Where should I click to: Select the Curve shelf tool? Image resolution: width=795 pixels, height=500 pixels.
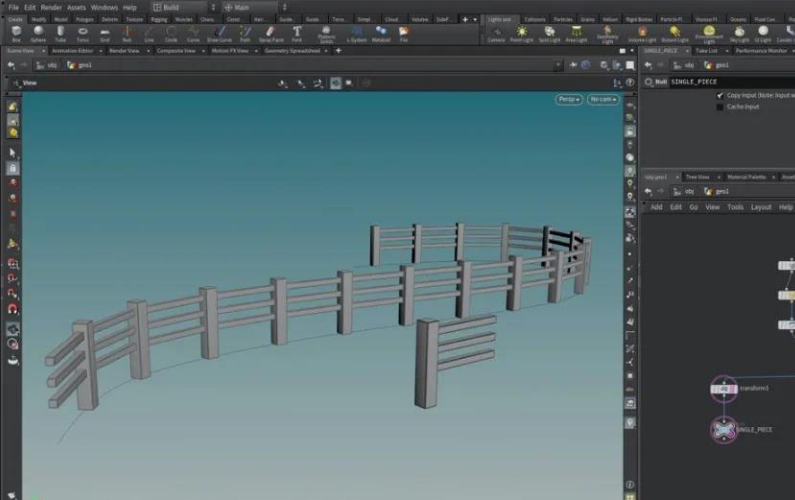(193, 34)
